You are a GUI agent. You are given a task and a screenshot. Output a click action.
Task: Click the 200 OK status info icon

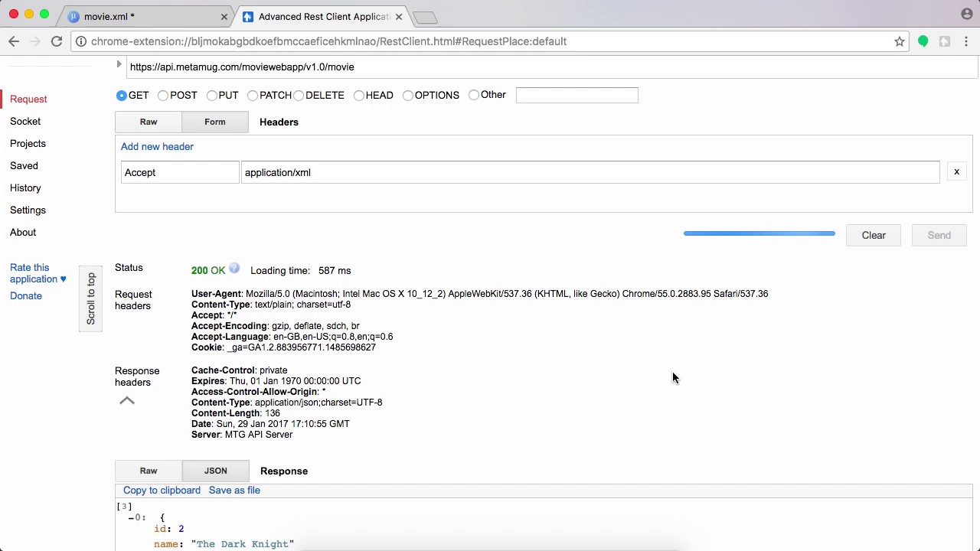coord(234,269)
